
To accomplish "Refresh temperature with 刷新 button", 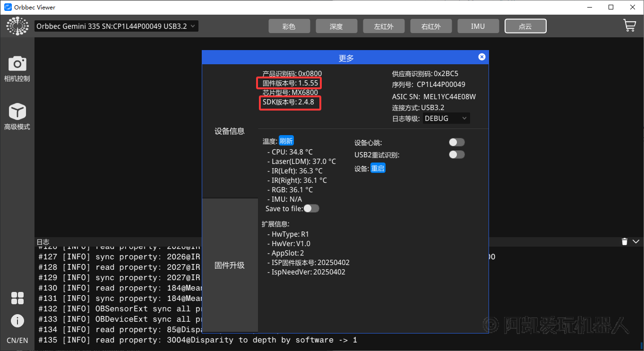I will pos(286,140).
